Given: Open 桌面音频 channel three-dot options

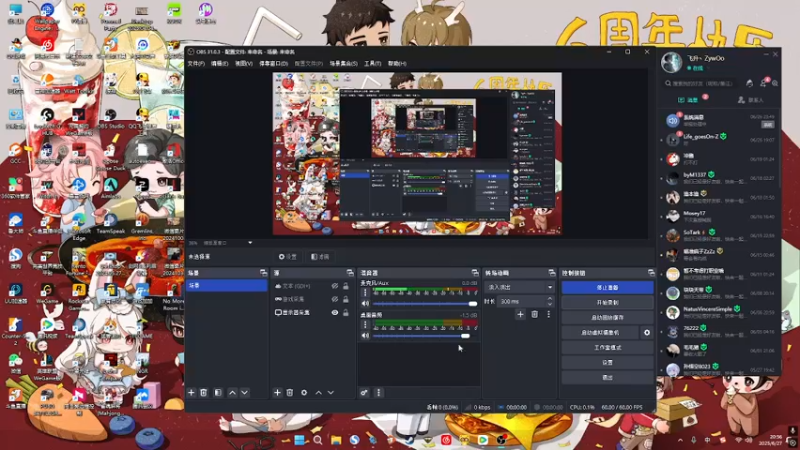Looking at the screenshot, I should [365, 325].
